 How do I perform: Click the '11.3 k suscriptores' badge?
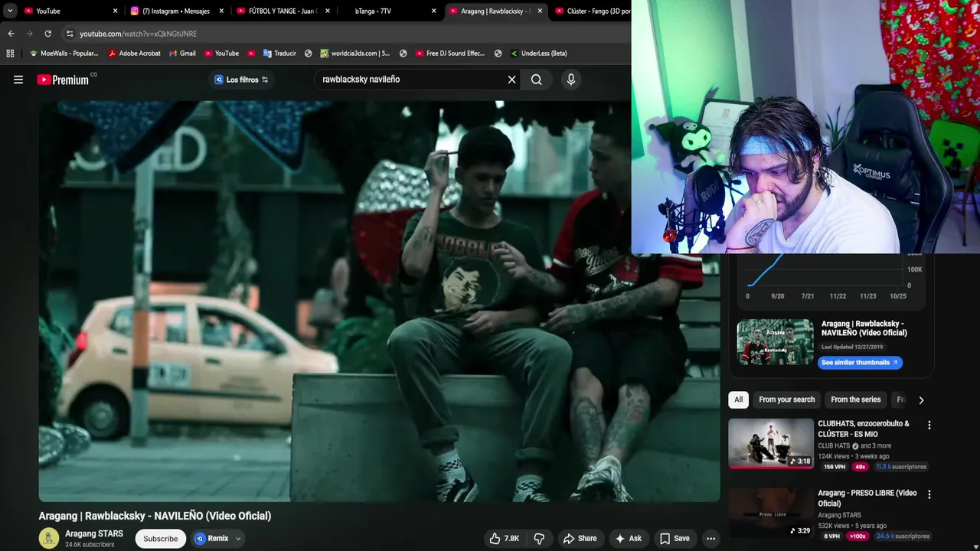tap(901, 467)
